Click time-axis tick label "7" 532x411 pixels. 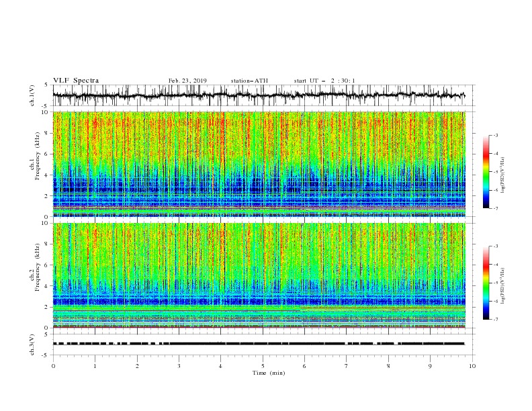(x=347, y=366)
